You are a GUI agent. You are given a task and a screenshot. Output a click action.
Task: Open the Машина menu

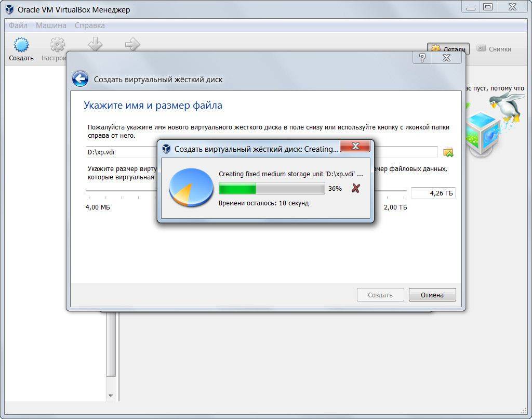51,25
